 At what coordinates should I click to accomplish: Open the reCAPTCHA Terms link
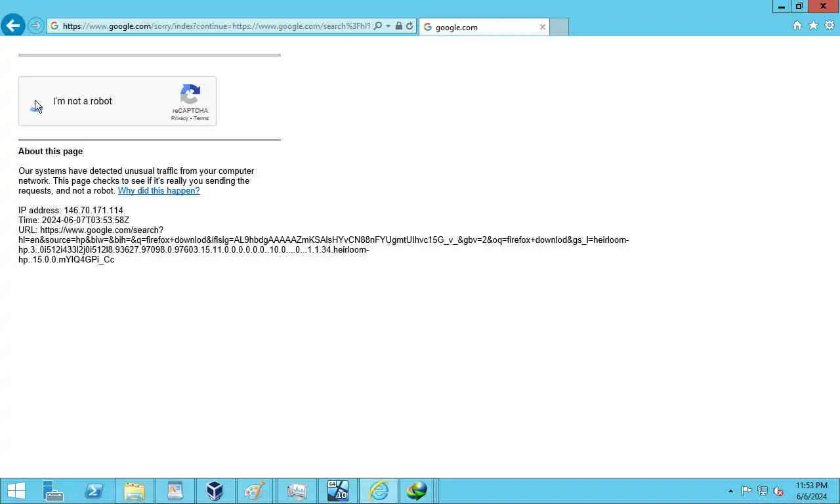point(201,119)
